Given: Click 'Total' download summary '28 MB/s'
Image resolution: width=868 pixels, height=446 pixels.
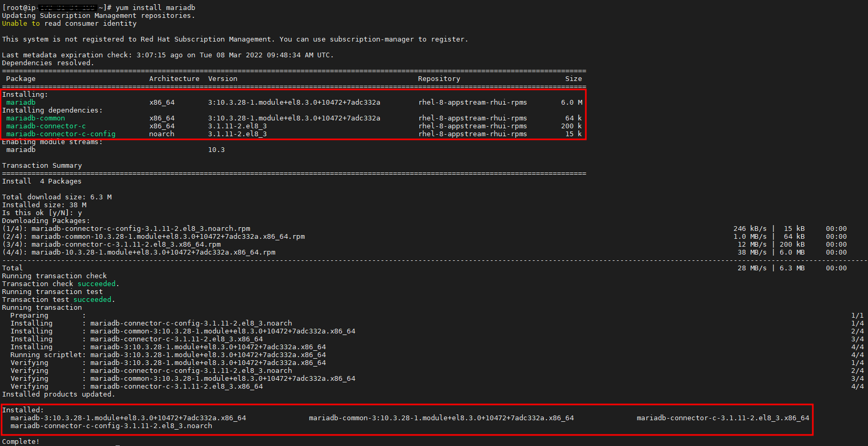Looking at the screenshot, I should [752, 268].
